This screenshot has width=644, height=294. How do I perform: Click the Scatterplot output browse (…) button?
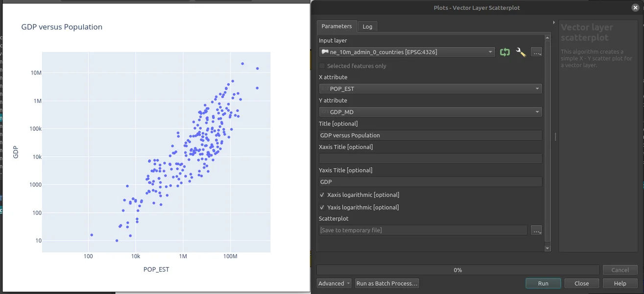[536, 230]
